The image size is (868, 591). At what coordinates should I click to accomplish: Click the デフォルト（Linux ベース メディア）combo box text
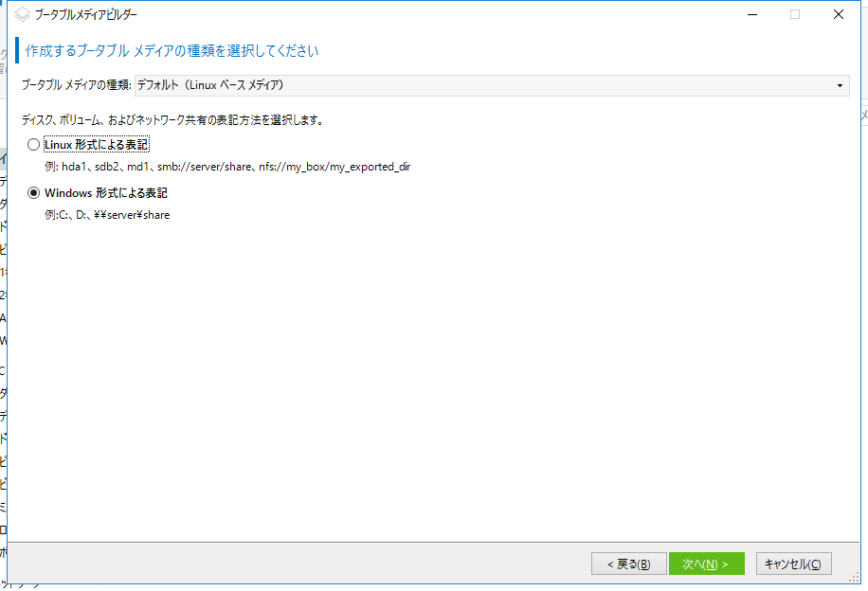[210, 85]
